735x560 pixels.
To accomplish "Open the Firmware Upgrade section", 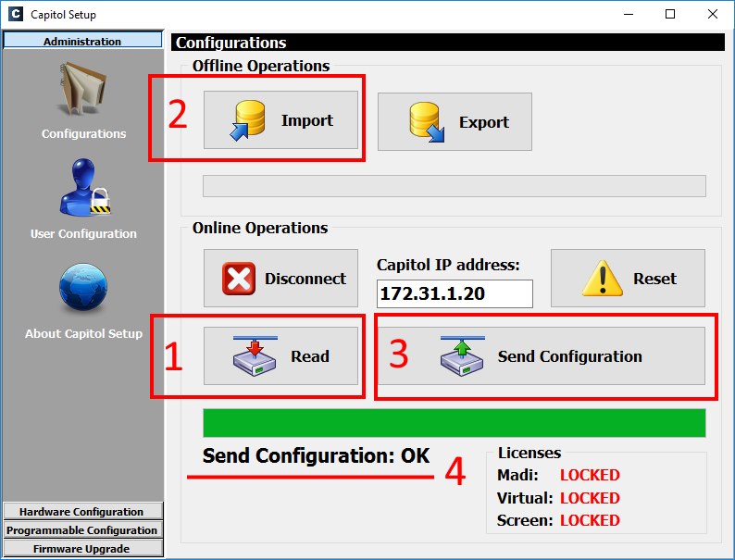I will point(83,548).
